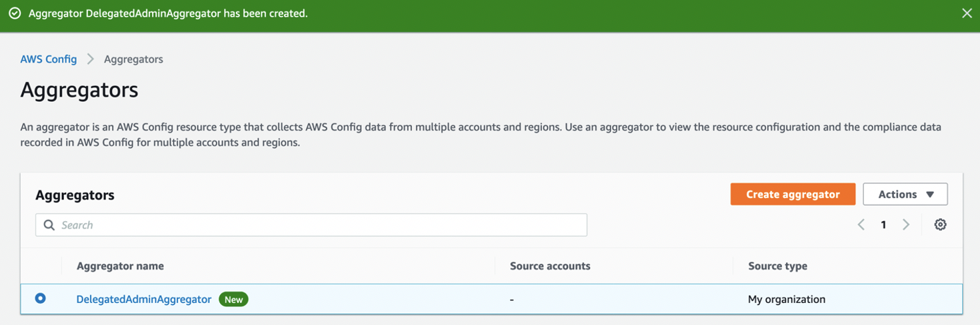Screen dimensions: 980x325
Task: Click the breadcrumb chevron separator
Action: (91, 59)
